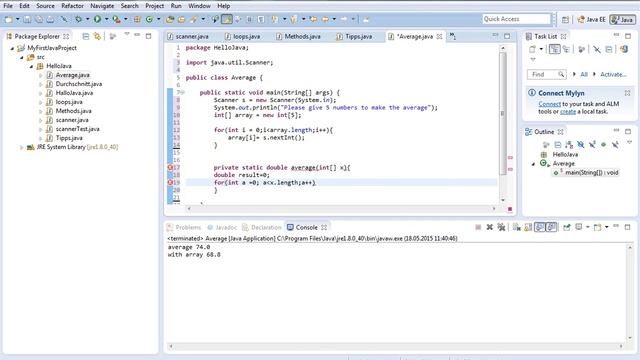
Task: Click Collapse All in Package Explorer
Action: (x=86, y=36)
